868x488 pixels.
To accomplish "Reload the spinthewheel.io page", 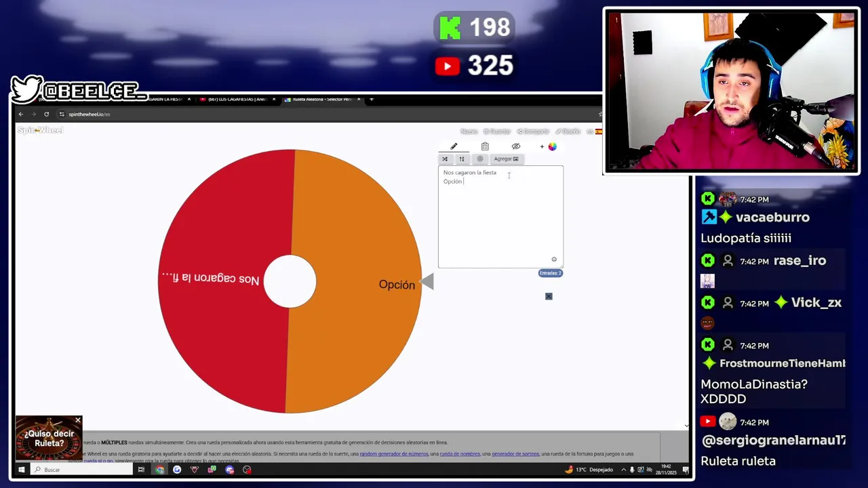I will pos(46,114).
